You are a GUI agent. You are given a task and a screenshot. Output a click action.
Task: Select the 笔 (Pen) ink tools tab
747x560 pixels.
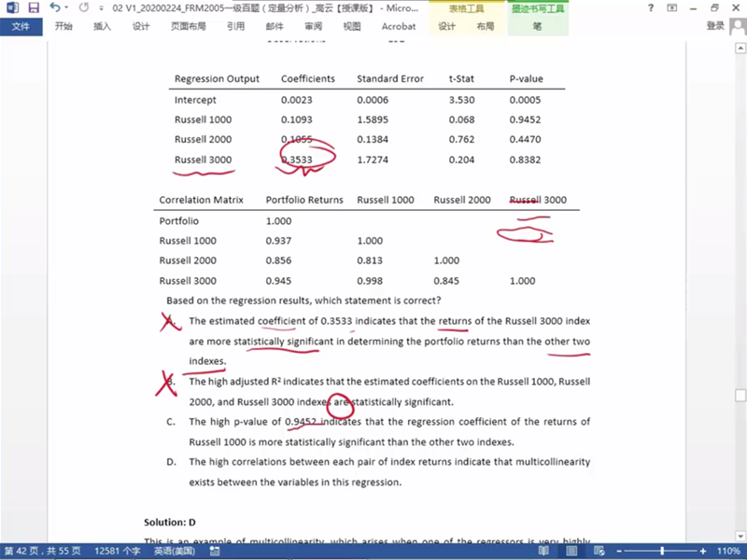(x=537, y=26)
